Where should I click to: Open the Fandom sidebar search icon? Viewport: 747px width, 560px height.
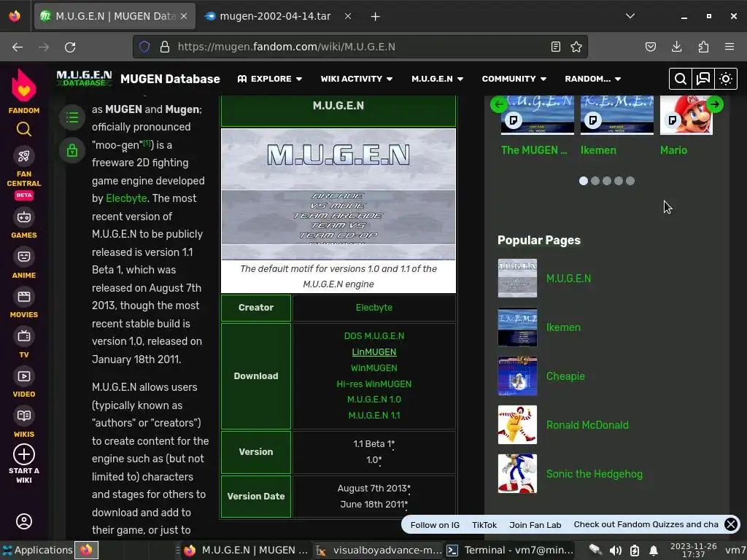[24, 129]
